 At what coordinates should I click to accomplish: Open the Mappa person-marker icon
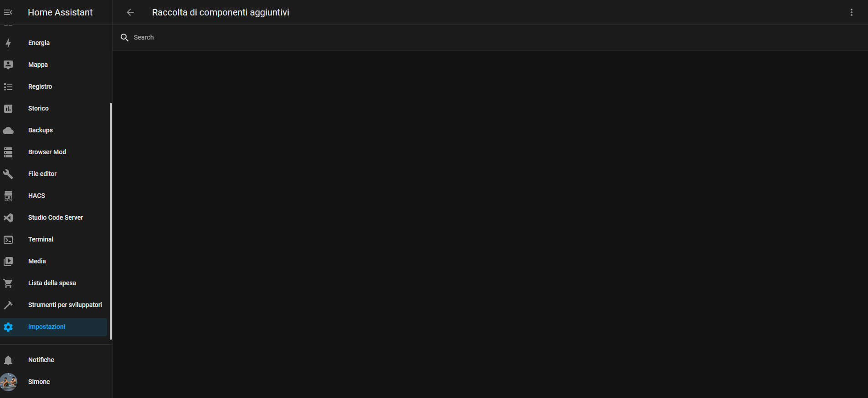click(x=8, y=65)
